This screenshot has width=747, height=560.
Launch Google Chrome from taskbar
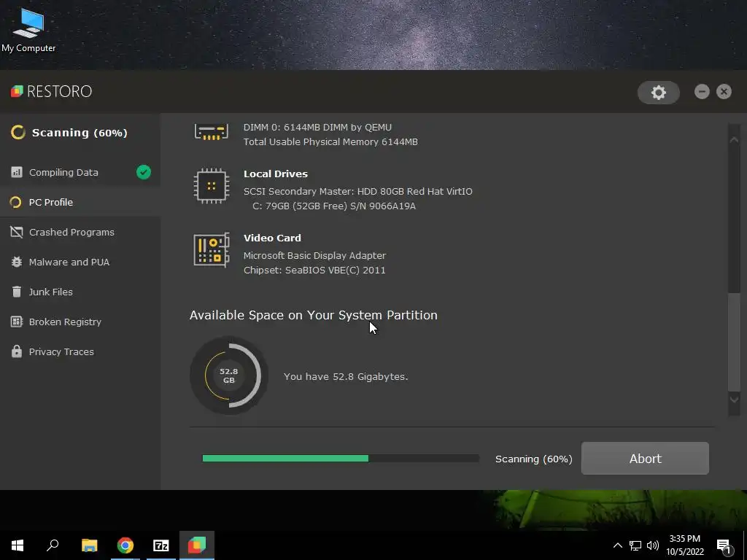click(125, 545)
